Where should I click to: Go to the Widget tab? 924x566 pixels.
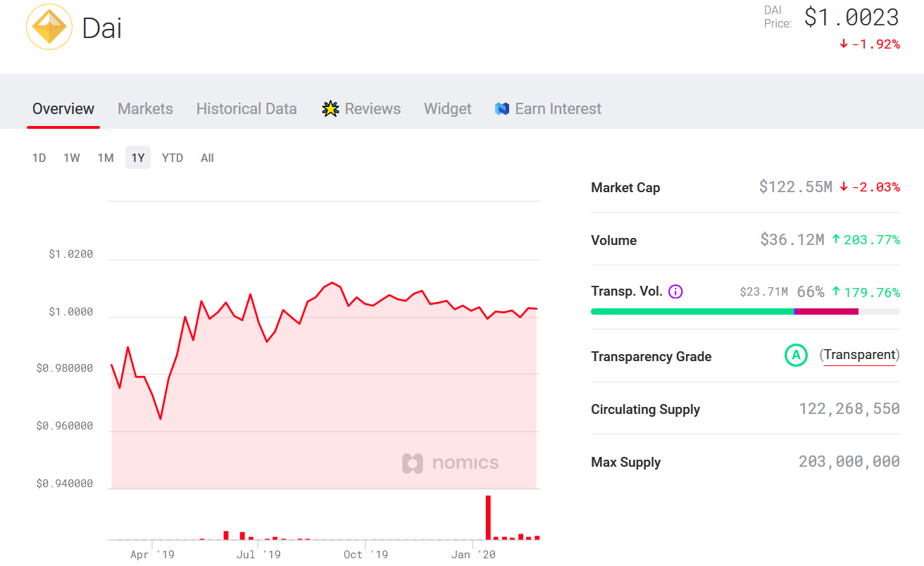point(448,109)
